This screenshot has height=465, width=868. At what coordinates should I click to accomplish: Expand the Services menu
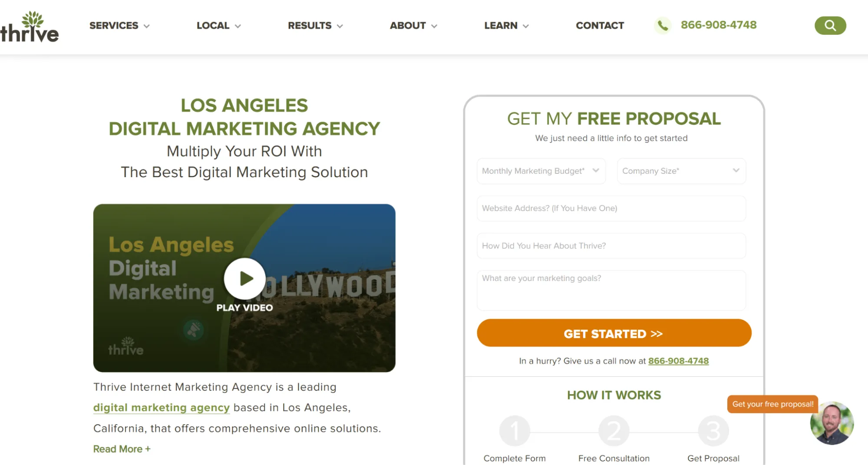tap(119, 26)
